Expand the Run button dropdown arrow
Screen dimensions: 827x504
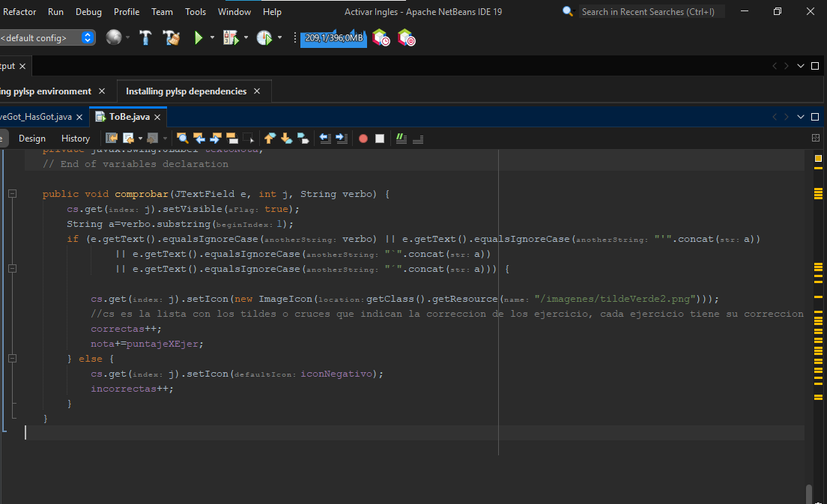[211, 37]
